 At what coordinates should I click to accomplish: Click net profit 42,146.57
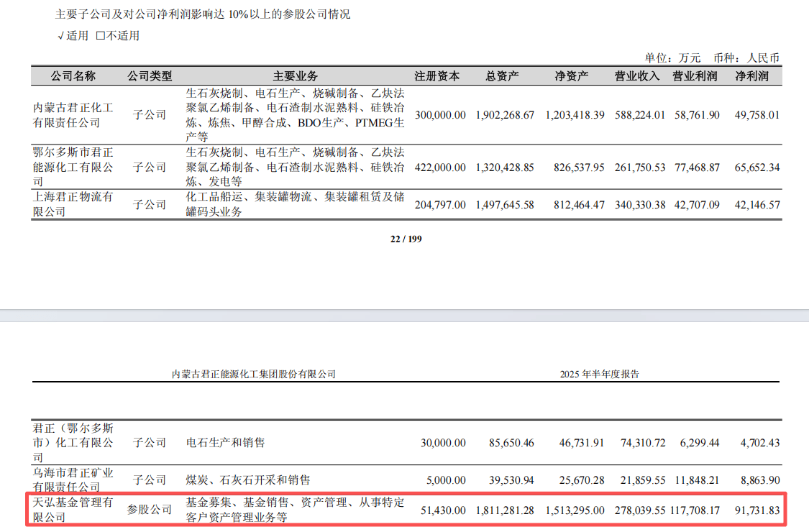coord(757,205)
